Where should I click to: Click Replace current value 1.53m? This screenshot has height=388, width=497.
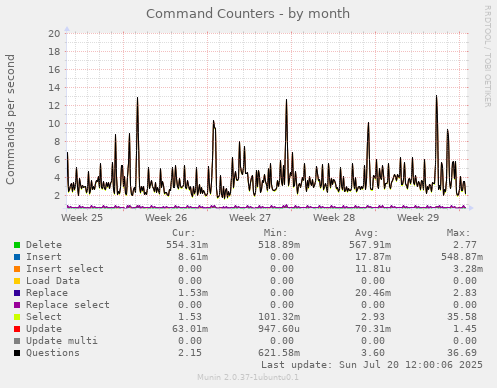pos(193,293)
